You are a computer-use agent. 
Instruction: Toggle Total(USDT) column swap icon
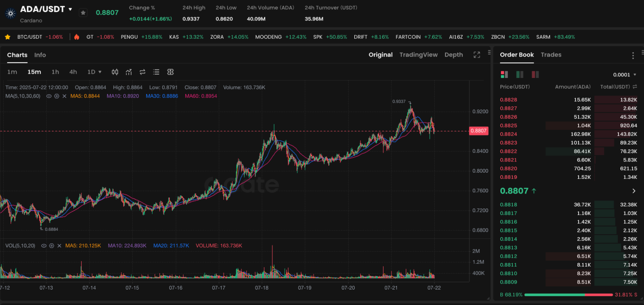tap(635, 87)
